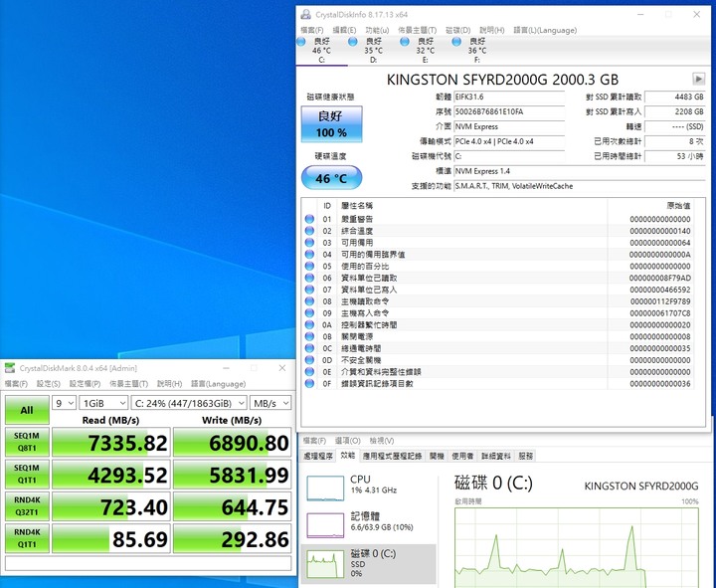The image size is (716, 588).
Task: Click the status orb for attribute 0B
Action: pos(309,336)
